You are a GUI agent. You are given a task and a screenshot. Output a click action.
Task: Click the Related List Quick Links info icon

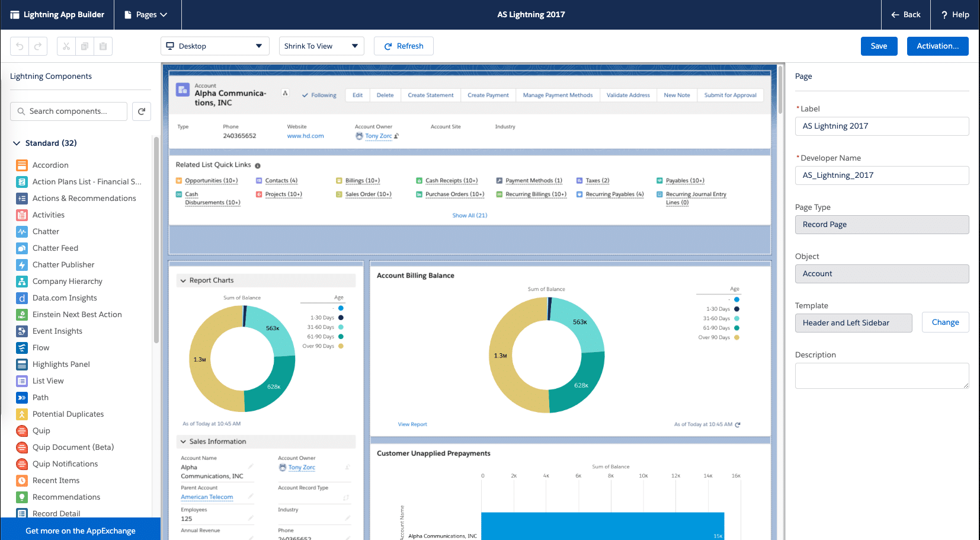(258, 166)
